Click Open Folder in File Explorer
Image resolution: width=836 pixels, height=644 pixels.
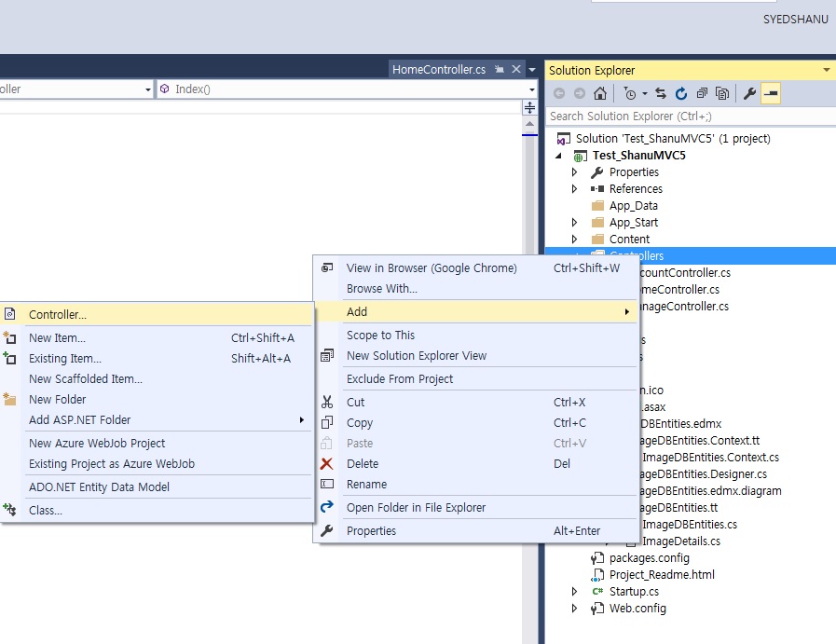coord(416,508)
